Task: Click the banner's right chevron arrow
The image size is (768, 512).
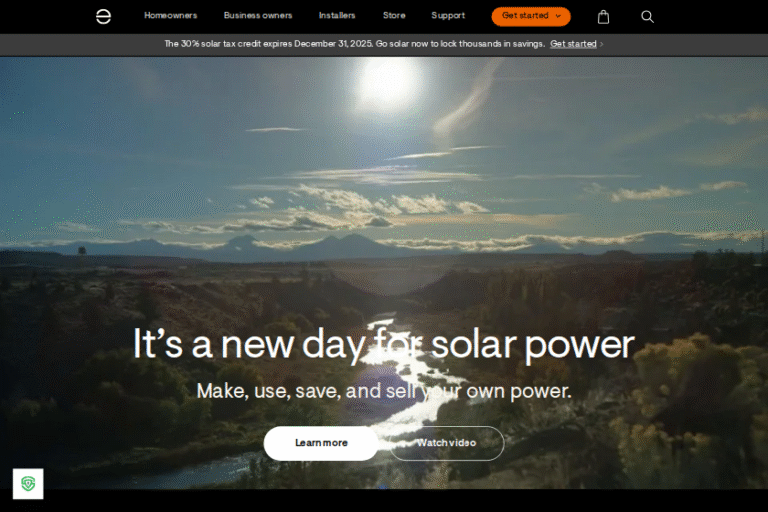Action: 601,44
